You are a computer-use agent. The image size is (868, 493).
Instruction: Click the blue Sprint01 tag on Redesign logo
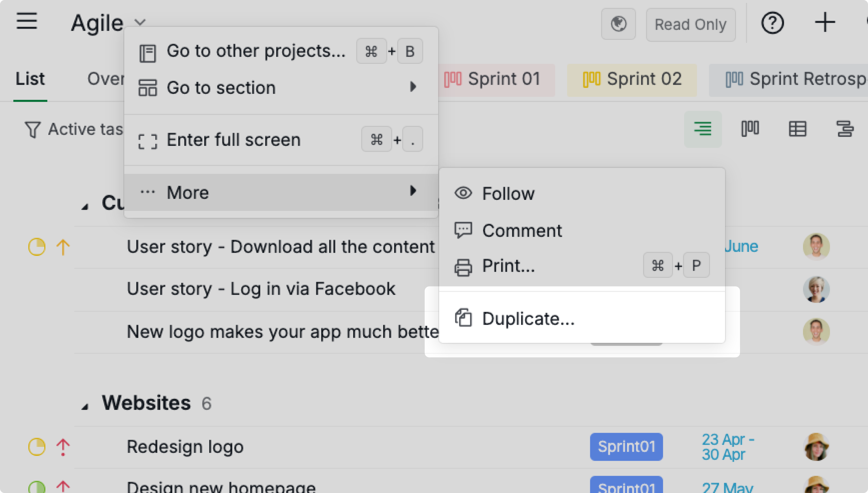coord(626,446)
